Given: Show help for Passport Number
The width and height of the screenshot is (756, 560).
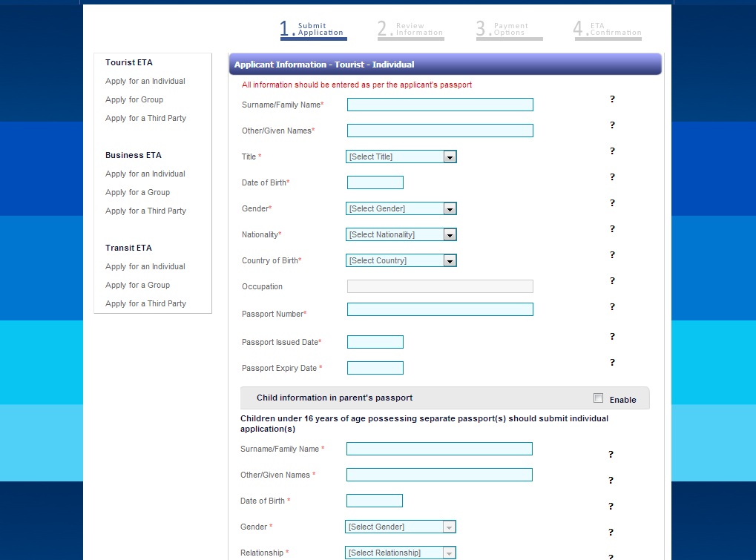Looking at the screenshot, I should pyautogui.click(x=612, y=307).
